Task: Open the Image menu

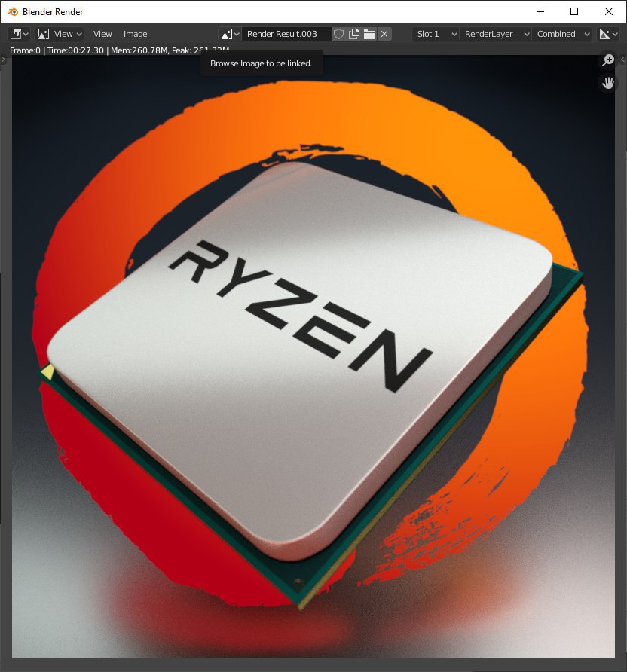Action: [x=135, y=34]
